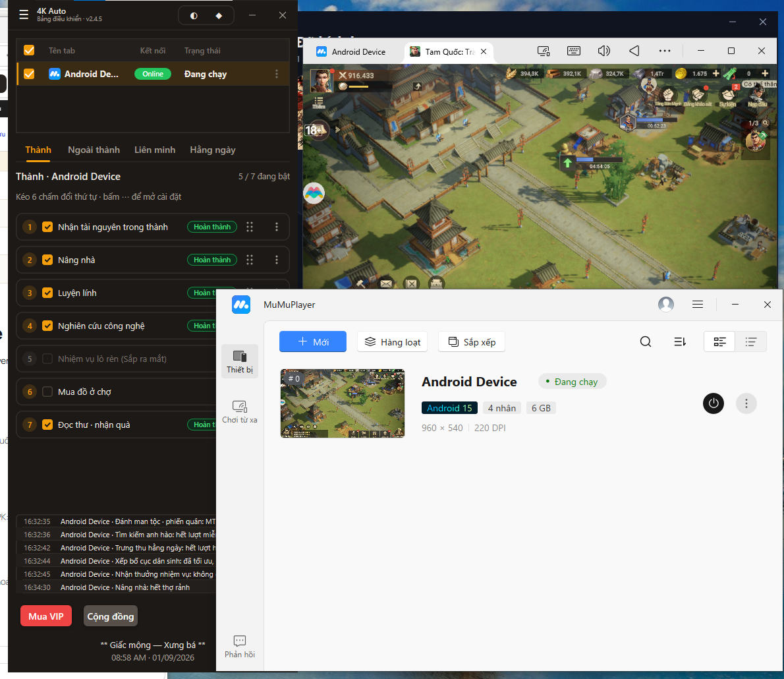784x679 pixels.
Task: Open the MuMuPlayer search icon
Action: pyautogui.click(x=646, y=341)
